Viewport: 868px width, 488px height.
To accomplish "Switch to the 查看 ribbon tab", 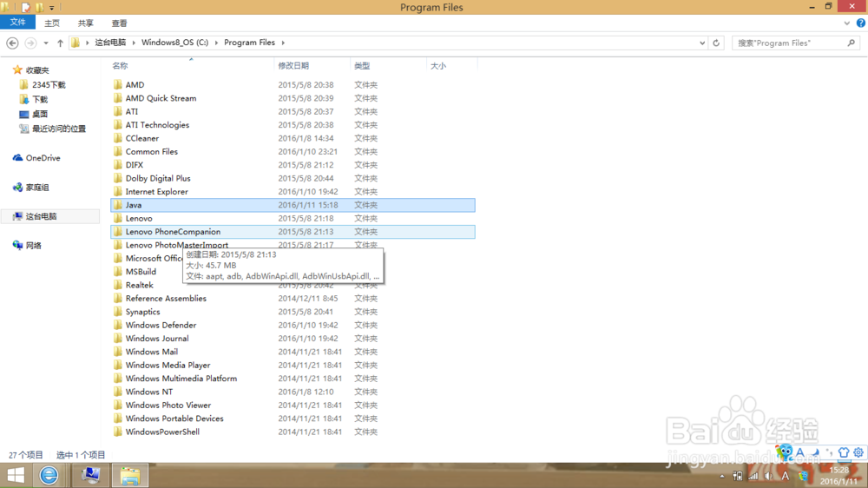I will click(119, 23).
